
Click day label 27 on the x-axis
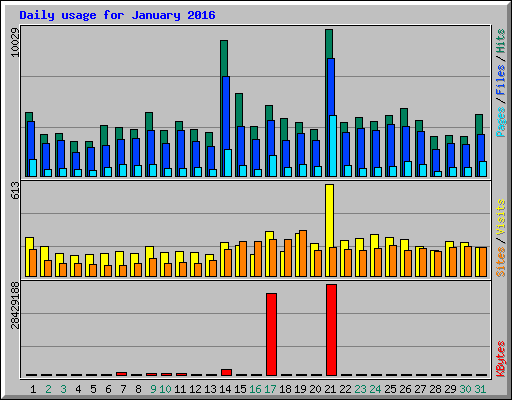420,389
